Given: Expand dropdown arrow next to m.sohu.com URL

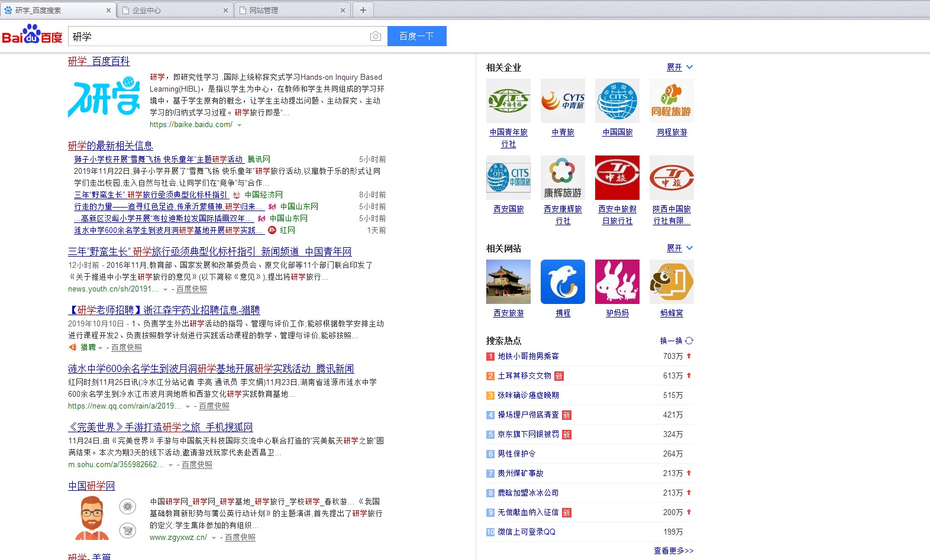Looking at the screenshot, I should click(x=170, y=465).
